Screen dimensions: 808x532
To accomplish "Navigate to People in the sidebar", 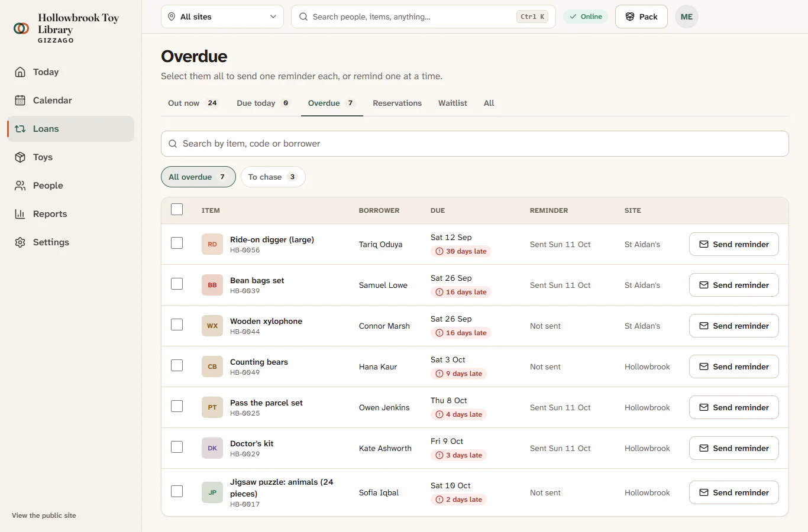I will point(70,186).
